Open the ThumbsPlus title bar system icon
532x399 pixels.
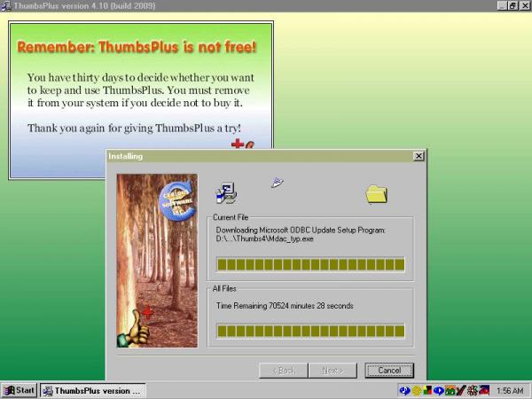[6, 6]
